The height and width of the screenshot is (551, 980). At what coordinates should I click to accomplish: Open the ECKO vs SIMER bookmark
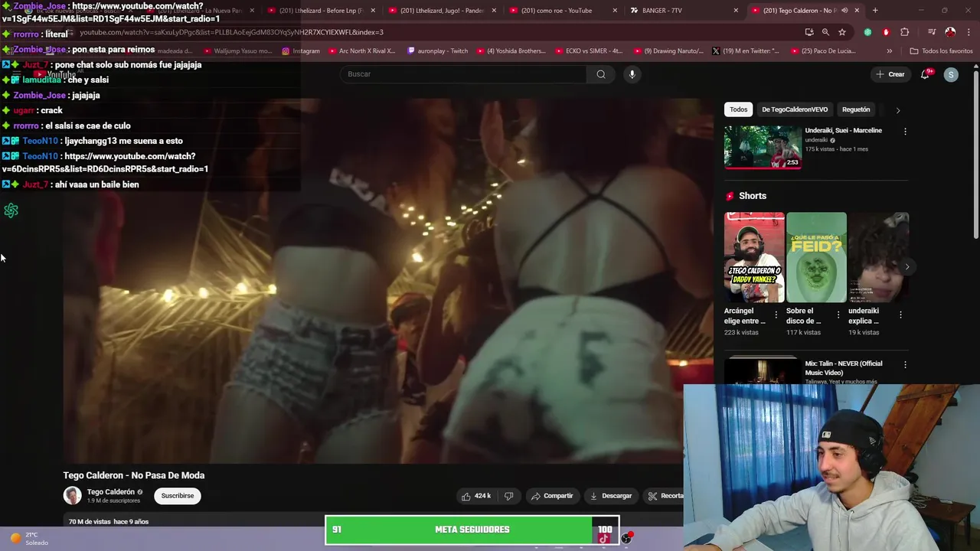click(590, 51)
